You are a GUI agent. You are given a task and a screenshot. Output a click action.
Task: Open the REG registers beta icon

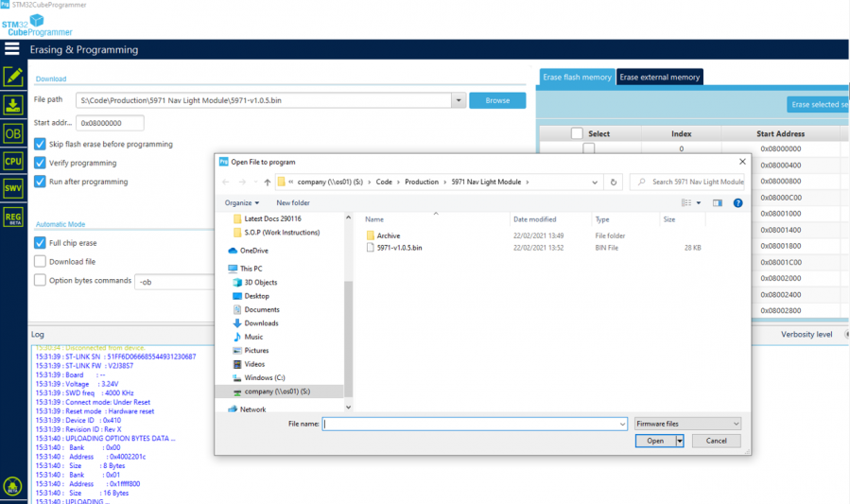click(13, 217)
